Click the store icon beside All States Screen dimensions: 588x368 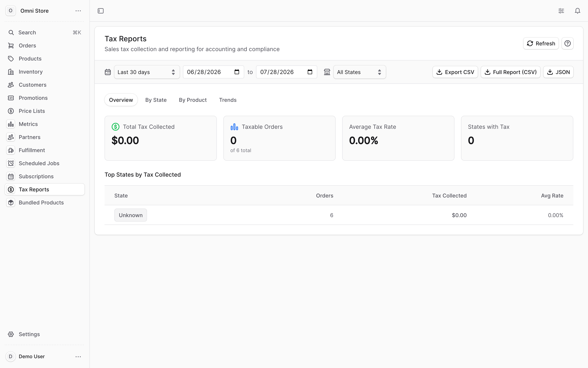click(327, 72)
